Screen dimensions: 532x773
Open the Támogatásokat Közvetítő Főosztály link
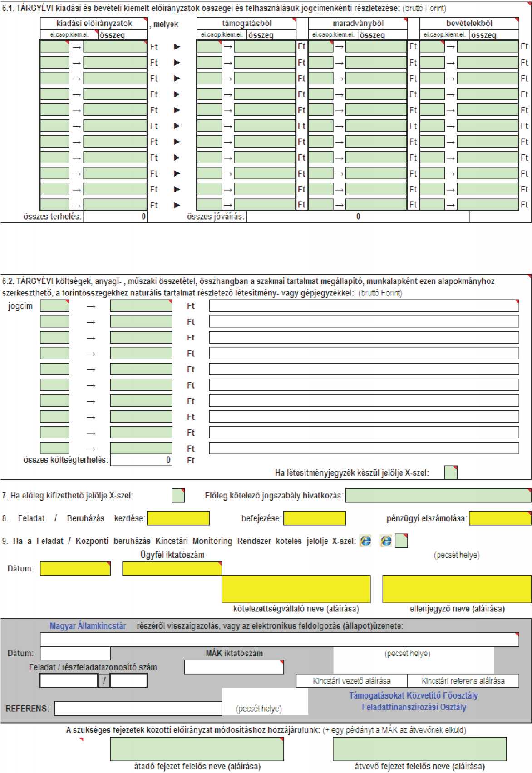pyautogui.click(x=414, y=695)
